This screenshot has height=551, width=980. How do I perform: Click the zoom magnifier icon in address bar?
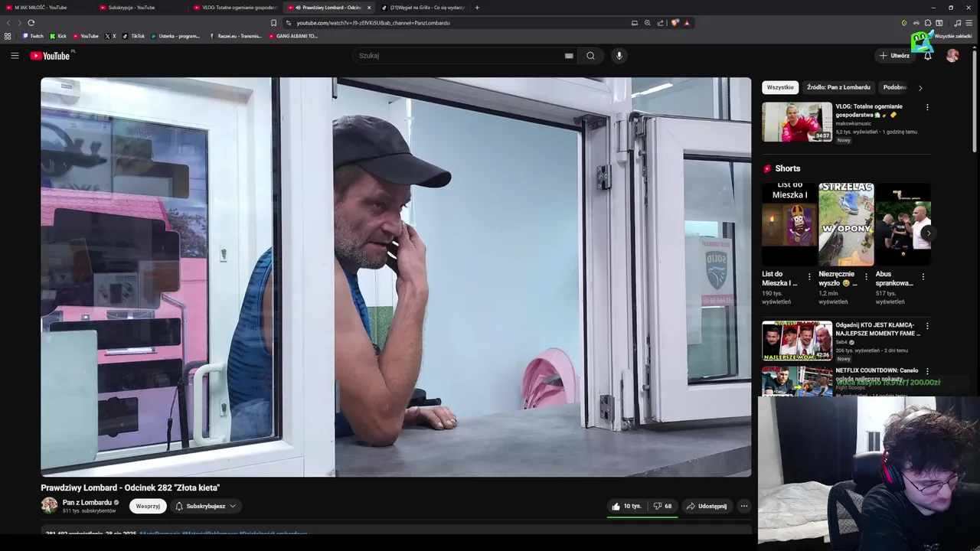(647, 22)
